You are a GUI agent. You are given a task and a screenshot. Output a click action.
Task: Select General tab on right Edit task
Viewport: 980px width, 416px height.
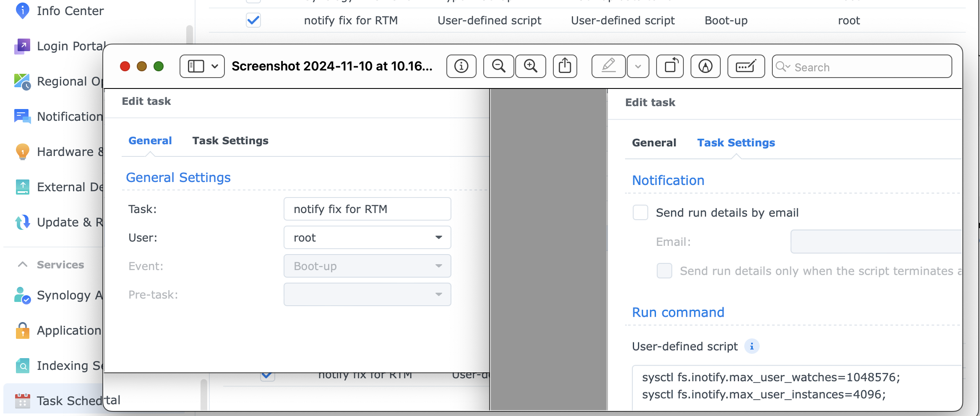click(x=654, y=143)
